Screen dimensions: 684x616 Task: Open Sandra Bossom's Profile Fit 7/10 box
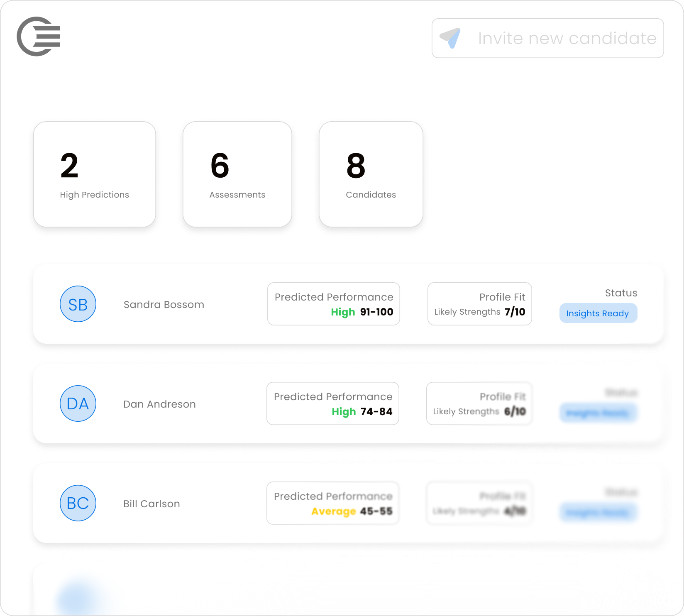(x=480, y=304)
